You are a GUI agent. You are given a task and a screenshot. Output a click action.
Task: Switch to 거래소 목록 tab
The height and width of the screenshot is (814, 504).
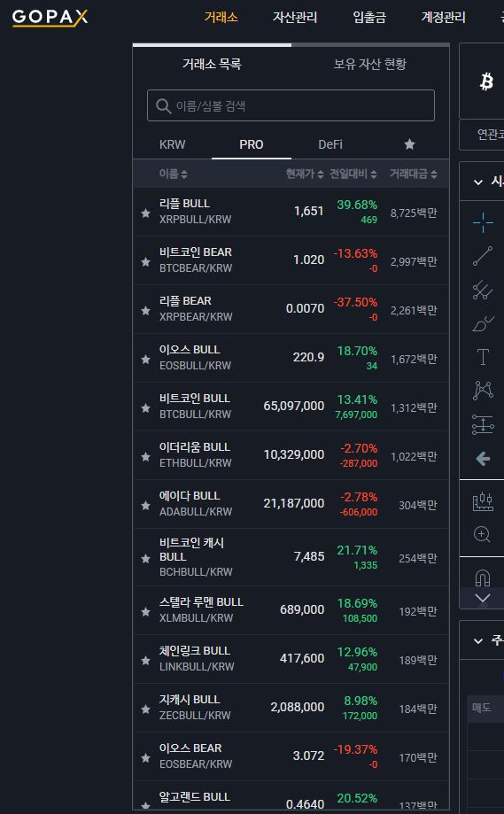point(212,64)
